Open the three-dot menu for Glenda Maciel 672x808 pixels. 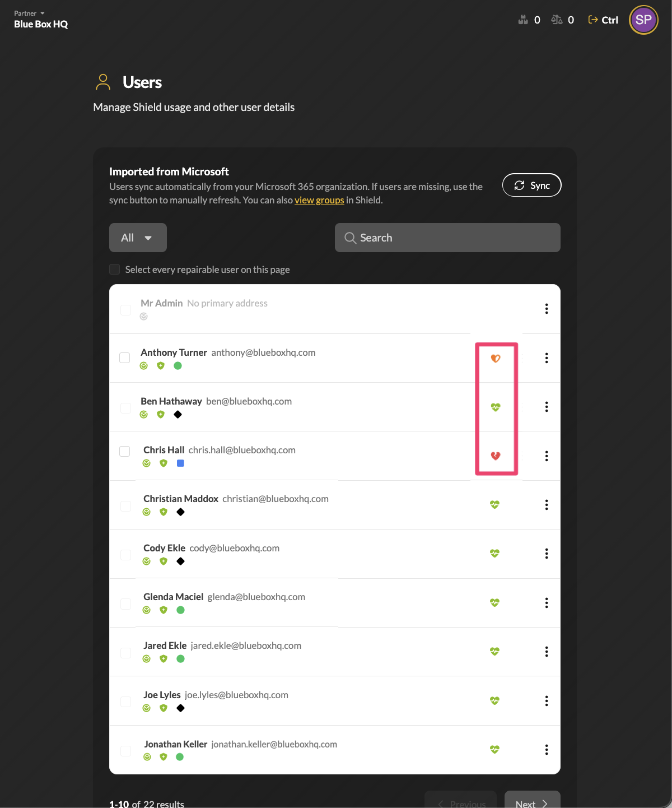click(x=547, y=603)
